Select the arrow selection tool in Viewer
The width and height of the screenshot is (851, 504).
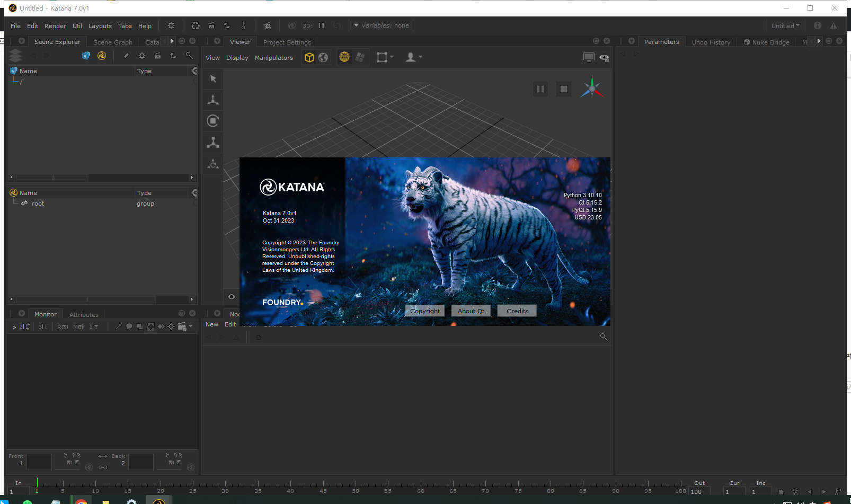(213, 78)
